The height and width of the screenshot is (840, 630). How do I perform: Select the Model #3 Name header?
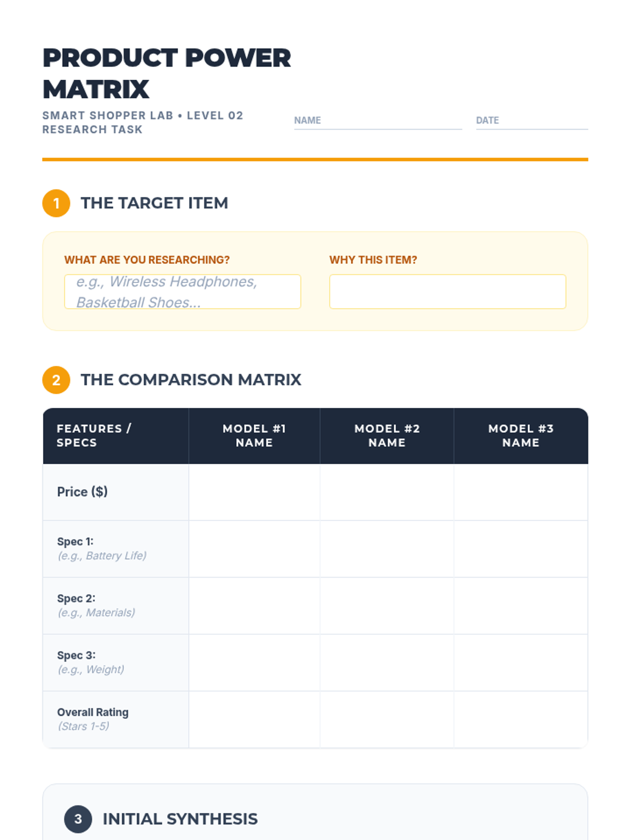click(x=521, y=436)
